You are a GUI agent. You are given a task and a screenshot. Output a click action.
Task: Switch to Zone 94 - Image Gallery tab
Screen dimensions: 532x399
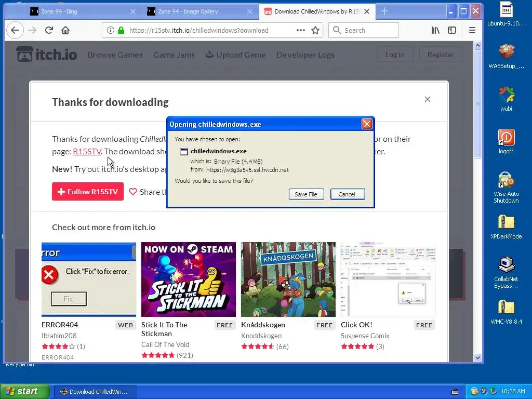point(200,11)
